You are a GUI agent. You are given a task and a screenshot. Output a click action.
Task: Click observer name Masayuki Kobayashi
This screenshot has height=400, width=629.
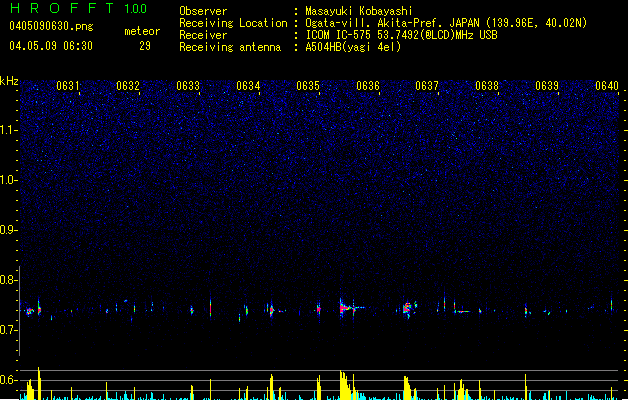359,11
